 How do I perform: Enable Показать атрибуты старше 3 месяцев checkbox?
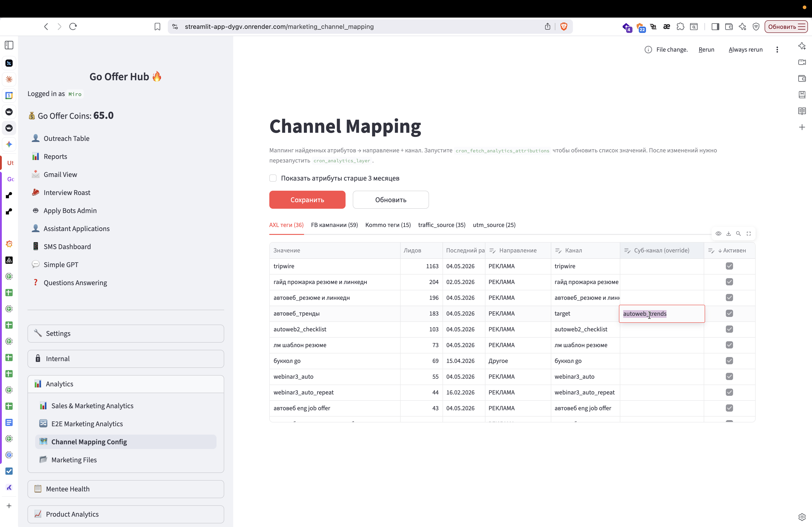coord(273,178)
